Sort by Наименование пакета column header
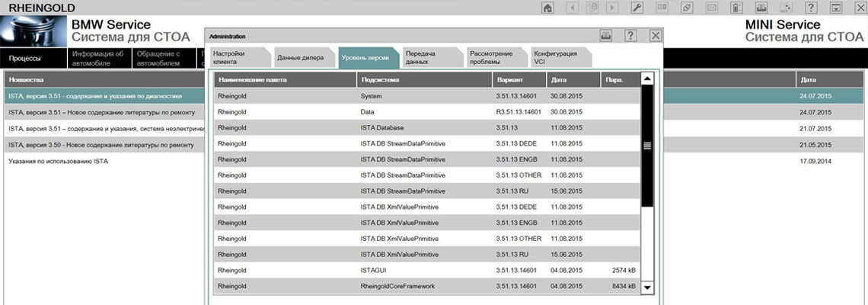Viewport: 868px width, 305px height. (286, 80)
